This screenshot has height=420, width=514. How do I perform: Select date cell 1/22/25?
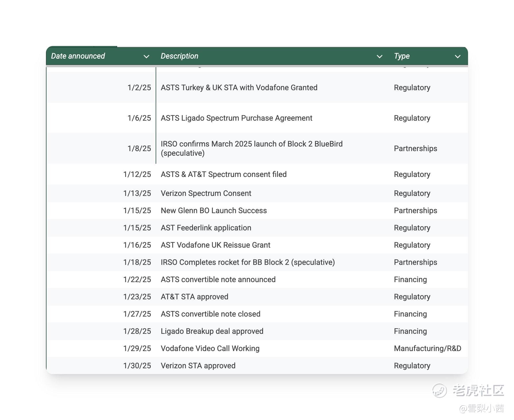(x=137, y=280)
